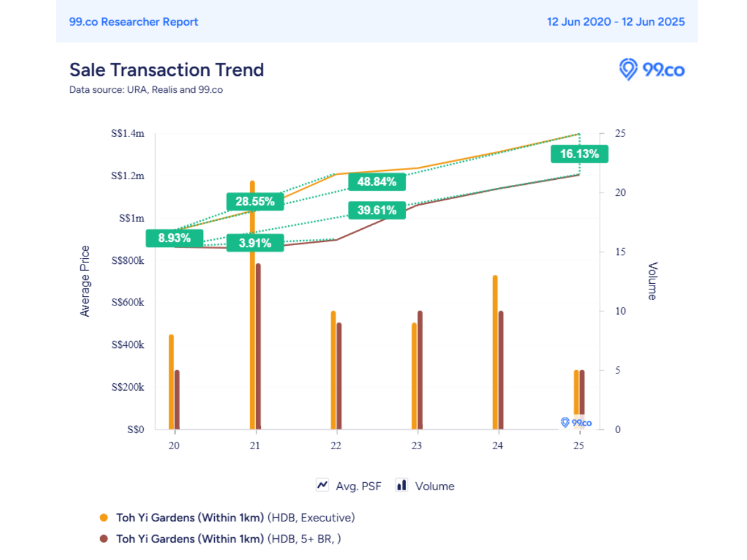Open the 99.co Researcher Report header link

pos(134,22)
